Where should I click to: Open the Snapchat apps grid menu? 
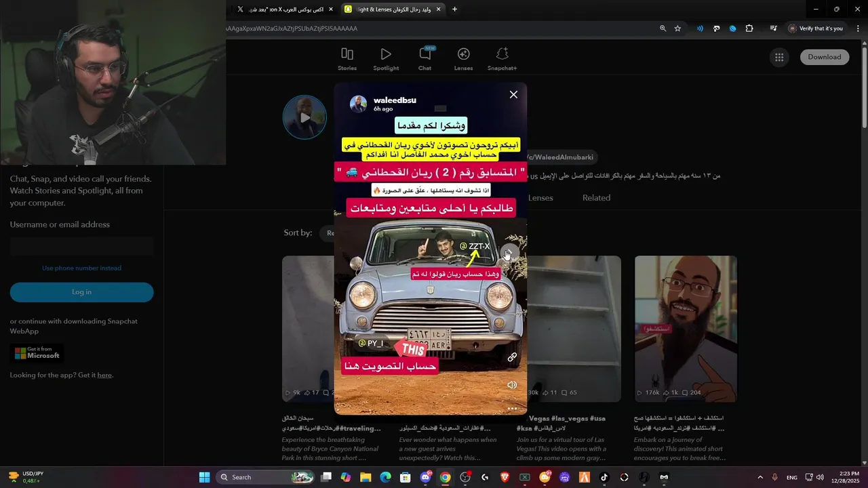click(x=779, y=57)
